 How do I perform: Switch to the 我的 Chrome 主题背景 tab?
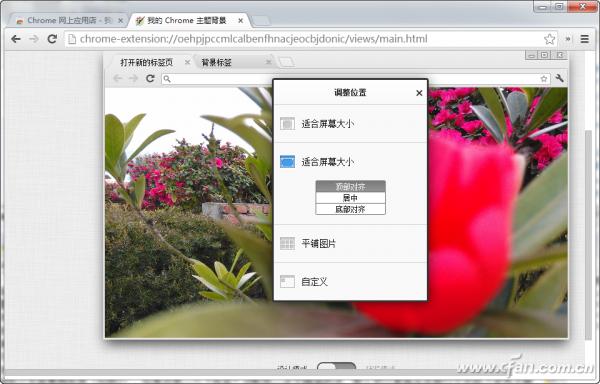point(188,20)
